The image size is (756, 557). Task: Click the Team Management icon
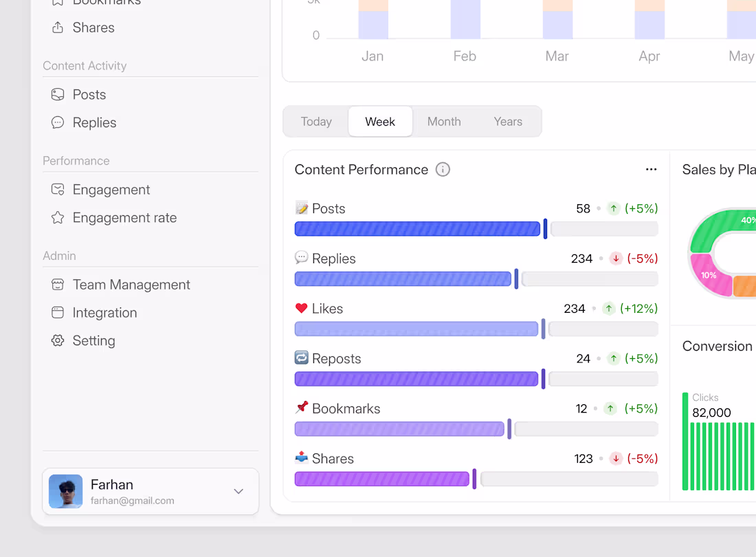click(x=57, y=284)
